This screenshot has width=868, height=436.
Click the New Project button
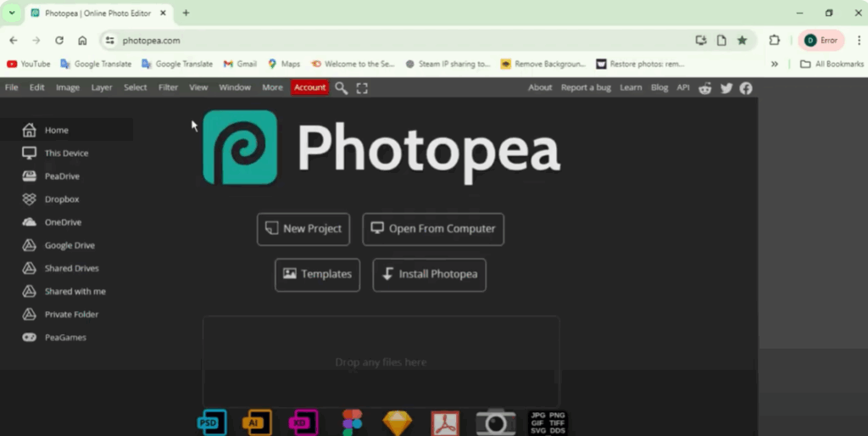point(303,229)
